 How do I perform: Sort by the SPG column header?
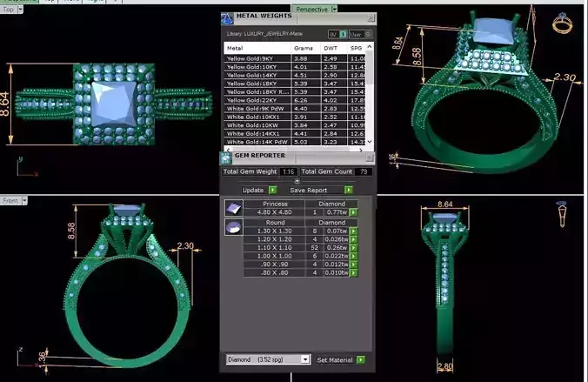tap(357, 48)
